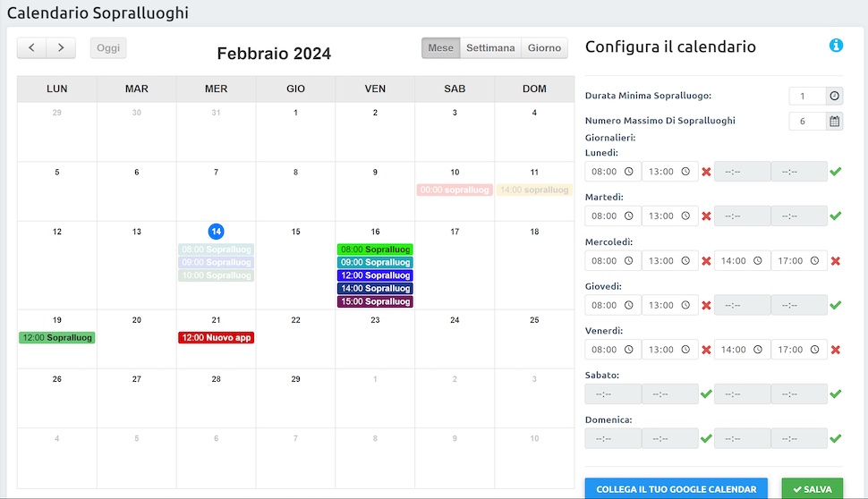Select highlighted day 14 in calendar
The height and width of the screenshot is (499, 868).
tap(216, 232)
